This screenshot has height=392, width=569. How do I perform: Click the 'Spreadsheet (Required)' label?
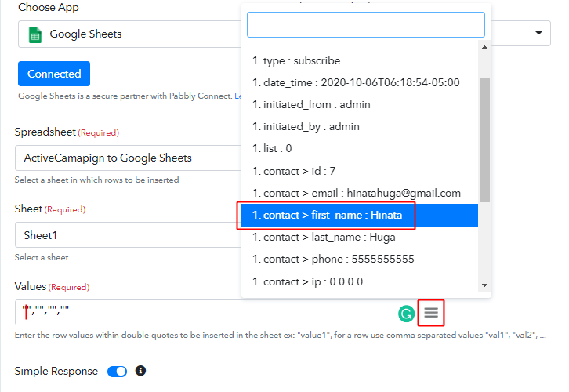67,132
